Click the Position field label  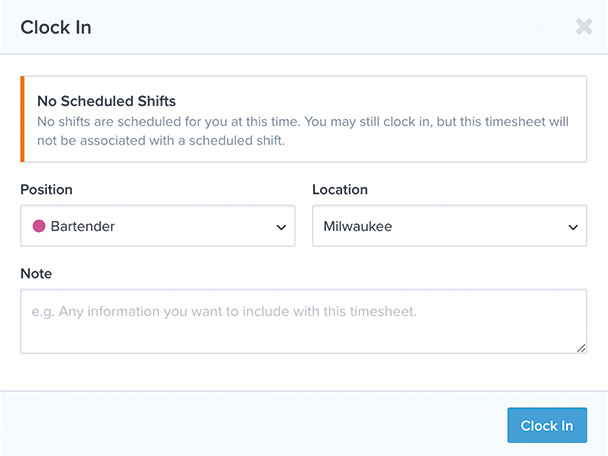47,190
